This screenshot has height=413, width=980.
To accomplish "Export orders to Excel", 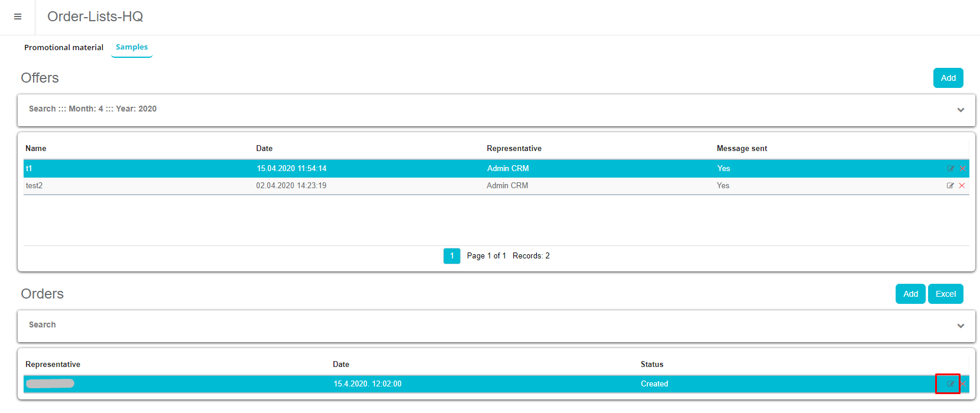I will pos(945,294).
